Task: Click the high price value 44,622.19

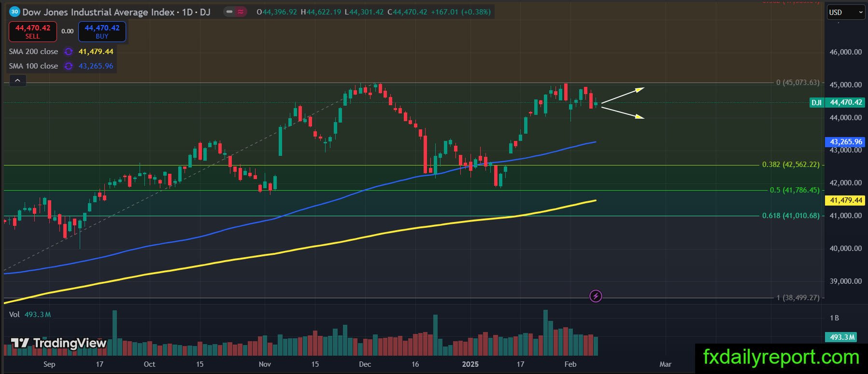Action: [324, 12]
